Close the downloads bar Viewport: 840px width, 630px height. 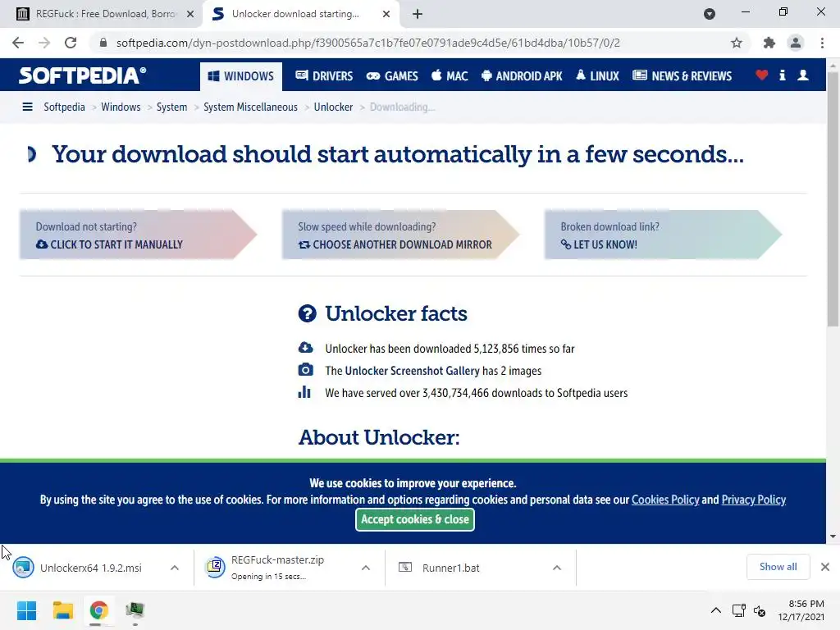(825, 567)
